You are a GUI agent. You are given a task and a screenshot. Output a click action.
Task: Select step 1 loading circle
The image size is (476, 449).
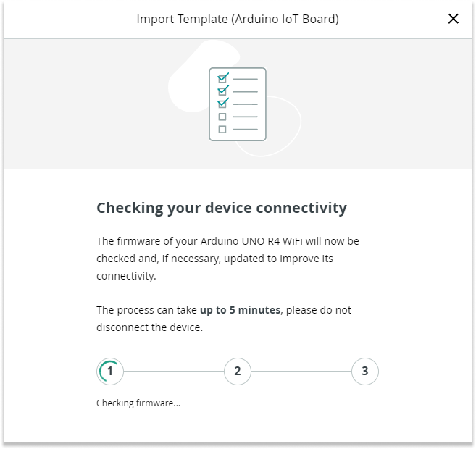pyautogui.click(x=110, y=372)
